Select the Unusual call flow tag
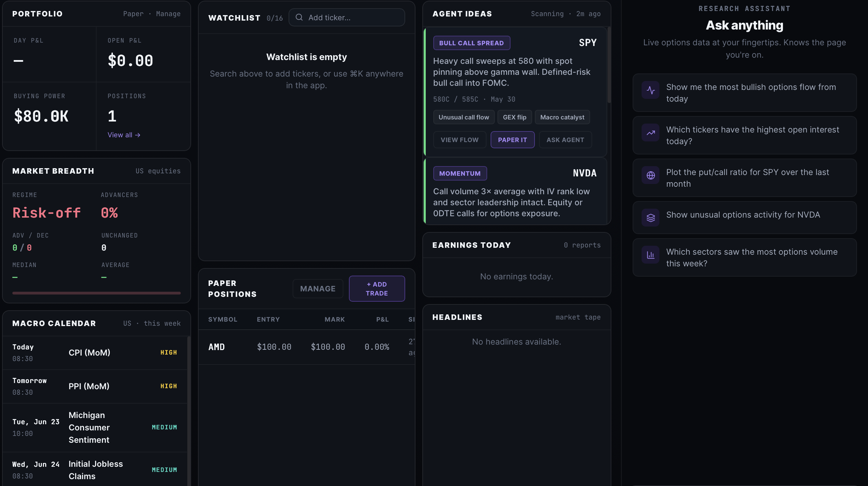Viewport: 868px width, 486px height. point(464,117)
